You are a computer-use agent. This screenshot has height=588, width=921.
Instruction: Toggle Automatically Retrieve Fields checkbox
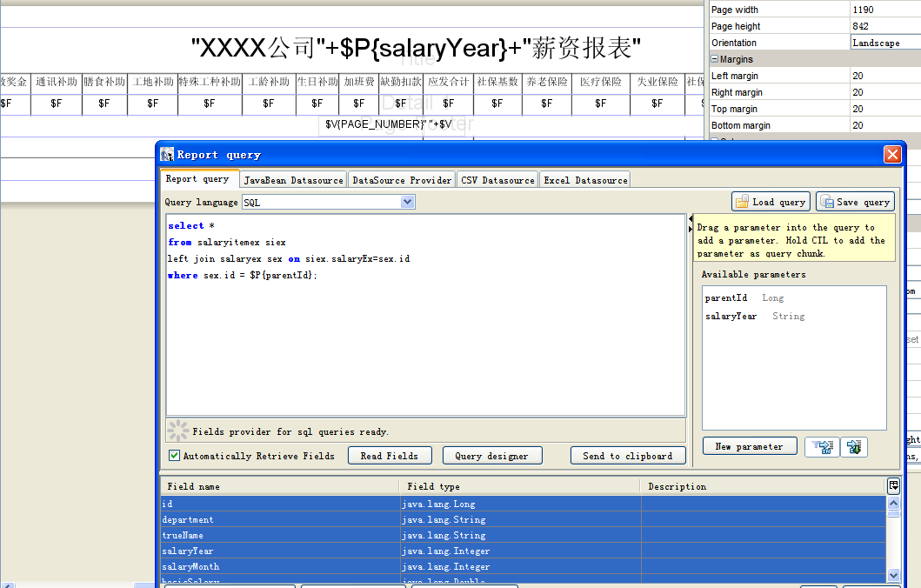click(175, 456)
